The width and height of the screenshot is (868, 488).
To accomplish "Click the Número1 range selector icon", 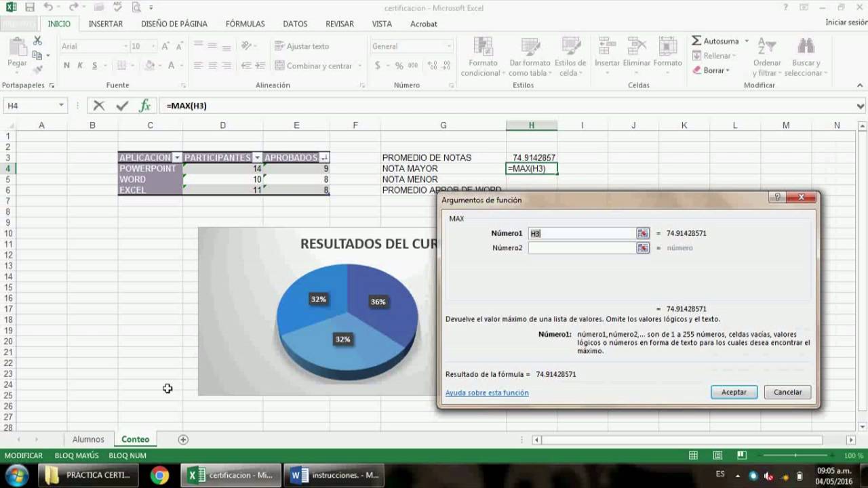I will tap(643, 233).
